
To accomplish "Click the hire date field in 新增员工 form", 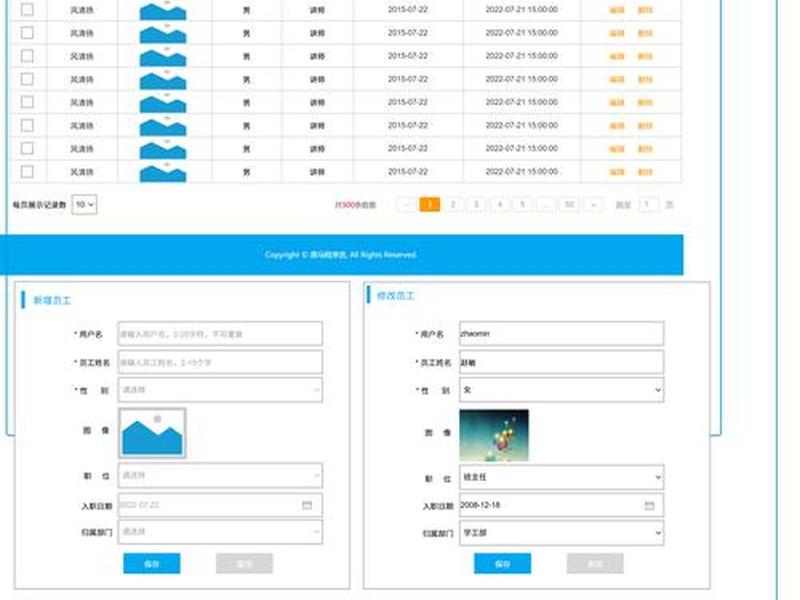I will tap(220, 505).
